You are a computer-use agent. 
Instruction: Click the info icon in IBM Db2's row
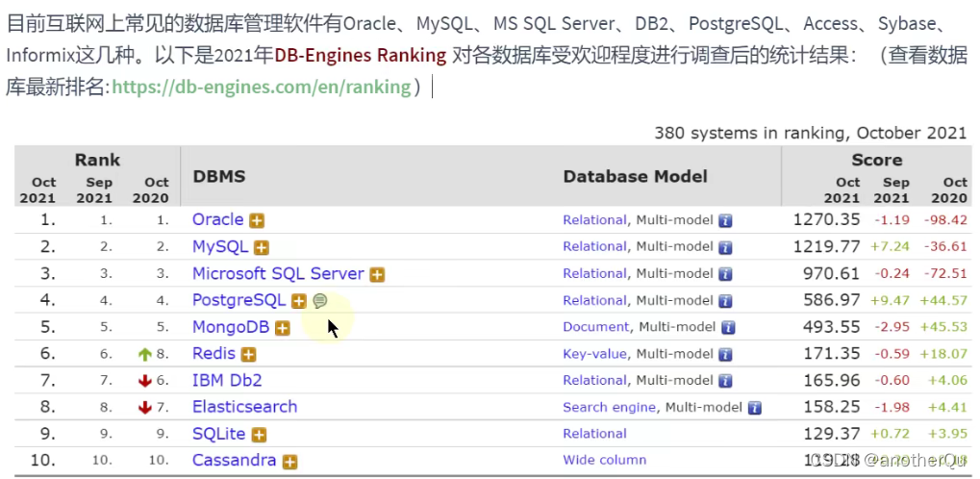click(725, 382)
